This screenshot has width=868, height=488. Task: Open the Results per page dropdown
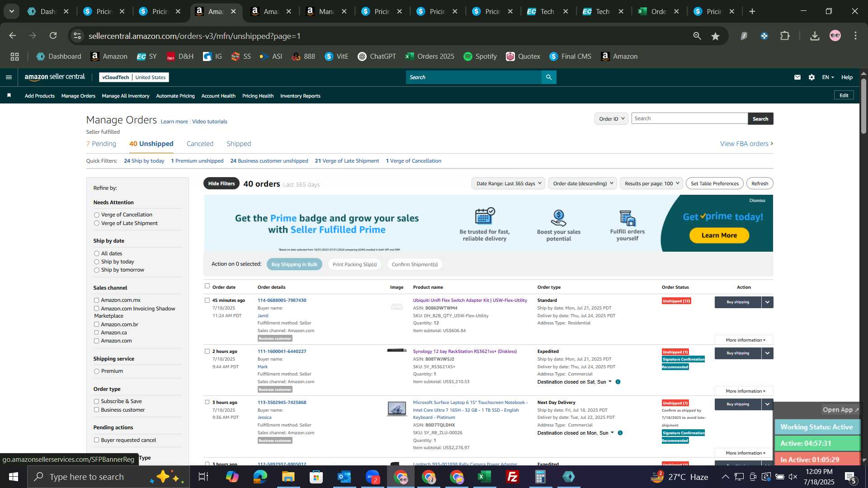(651, 183)
